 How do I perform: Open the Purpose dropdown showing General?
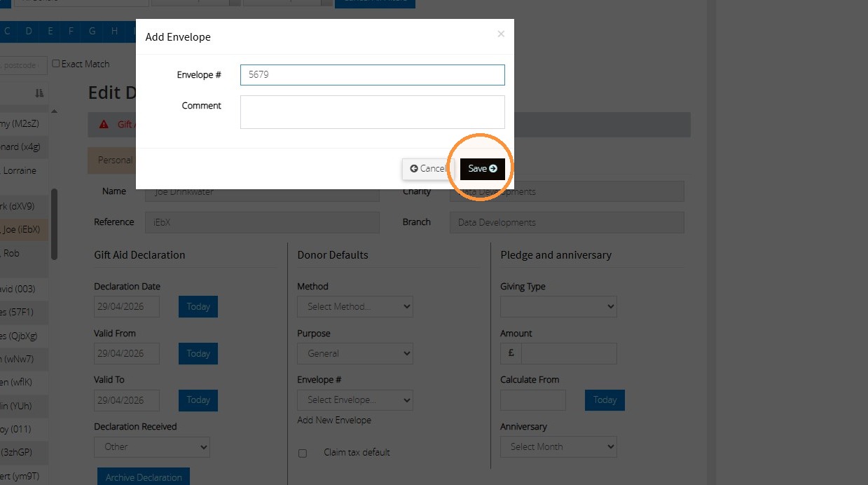tap(355, 353)
